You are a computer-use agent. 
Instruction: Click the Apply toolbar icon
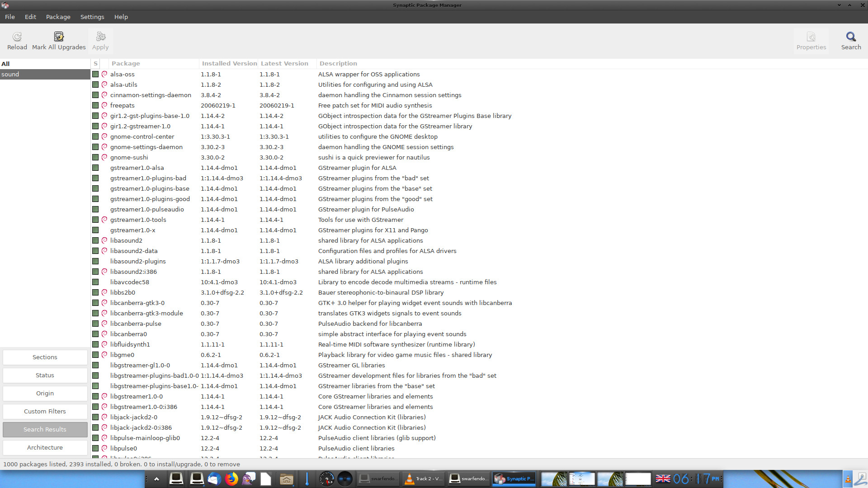(x=100, y=41)
